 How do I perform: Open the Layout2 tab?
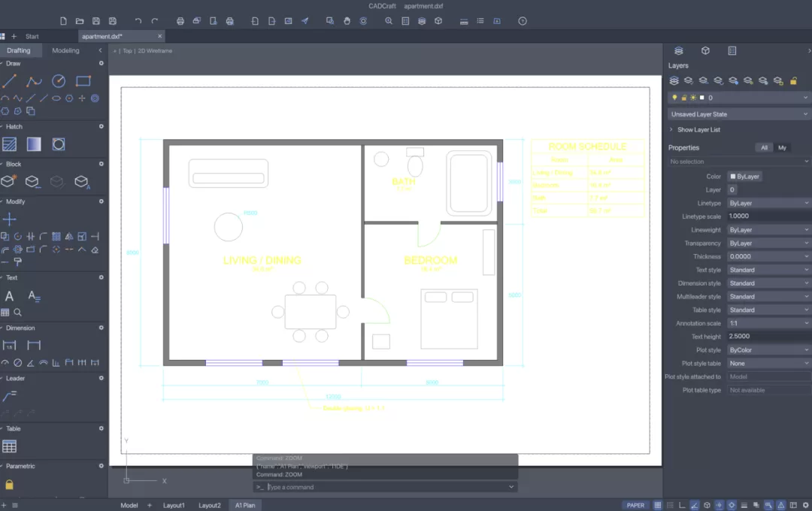point(210,505)
